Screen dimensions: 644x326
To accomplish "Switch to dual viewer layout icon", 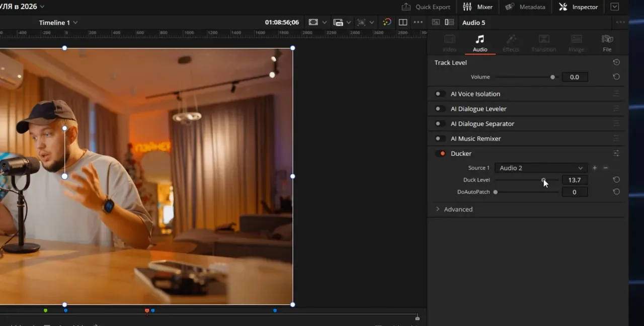I will [x=403, y=22].
